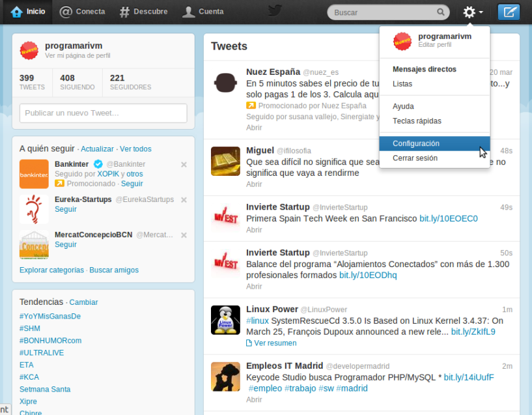Viewport: 532px width, 415px height.
Task: Dismiss the Bankinter suggestion
Action: 184,165
